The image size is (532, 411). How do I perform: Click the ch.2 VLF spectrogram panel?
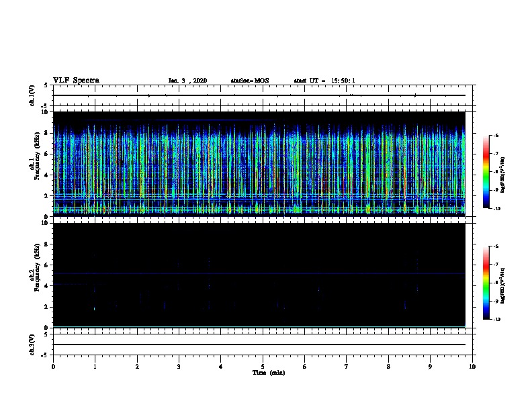coord(259,275)
